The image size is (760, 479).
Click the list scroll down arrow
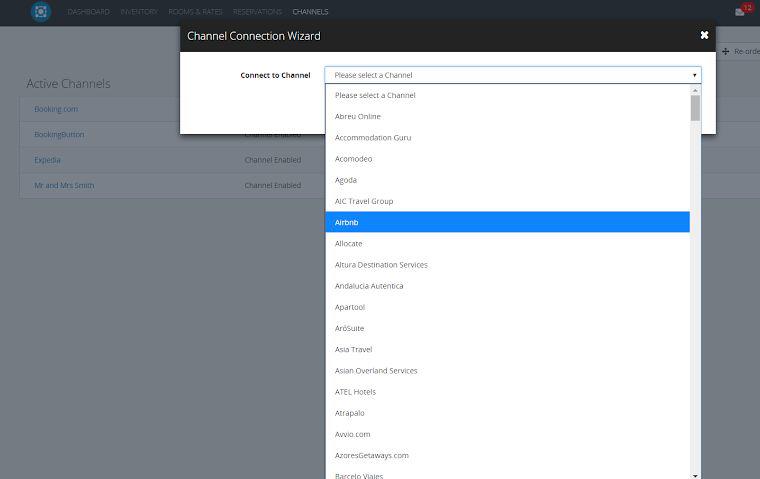695,476
